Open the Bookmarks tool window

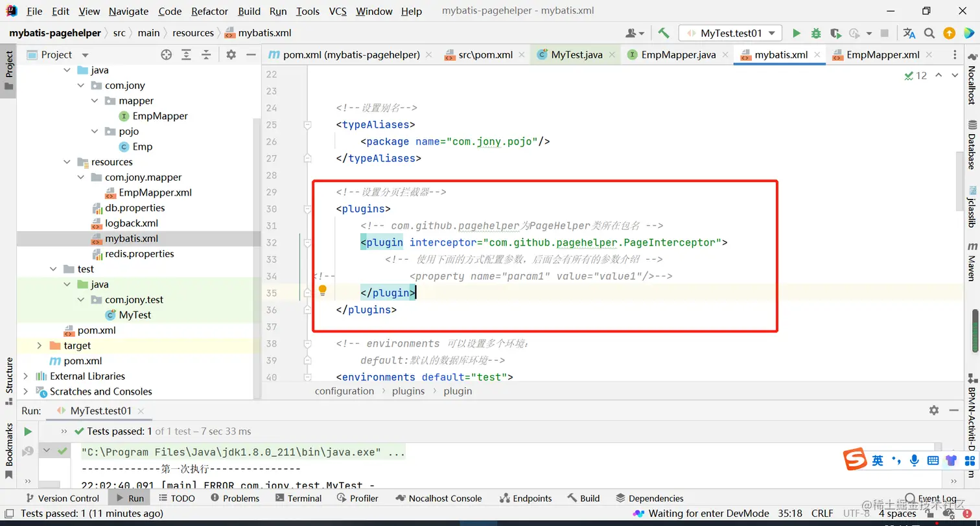[9, 452]
